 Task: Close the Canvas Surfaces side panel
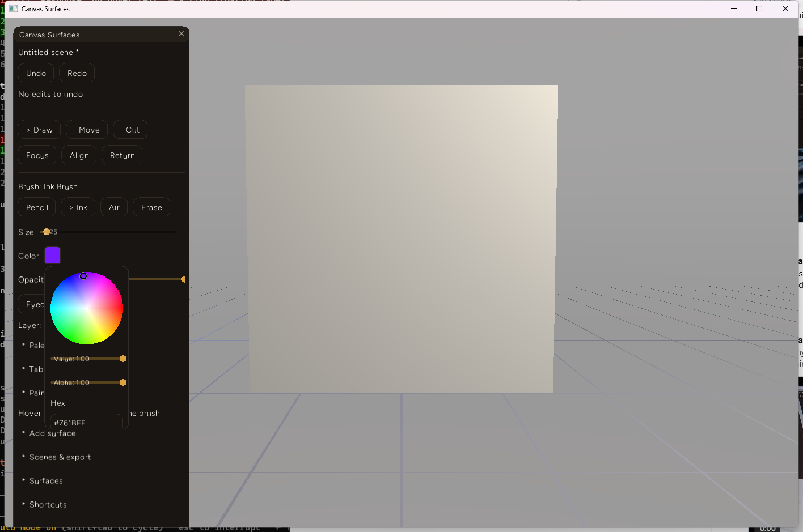[181, 34]
